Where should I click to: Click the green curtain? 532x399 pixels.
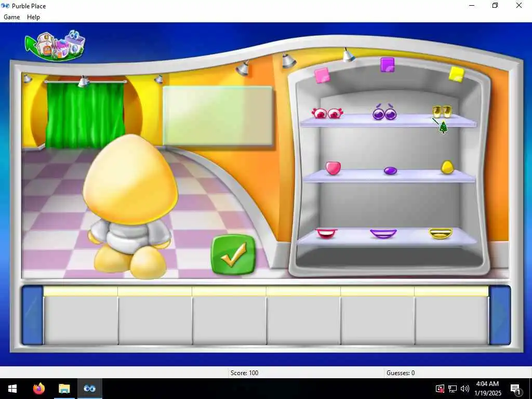tap(85, 115)
